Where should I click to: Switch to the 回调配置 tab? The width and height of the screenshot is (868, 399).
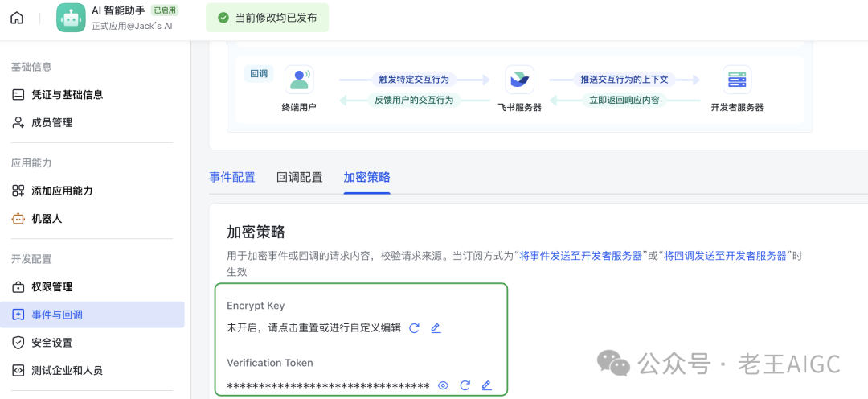coord(300,177)
